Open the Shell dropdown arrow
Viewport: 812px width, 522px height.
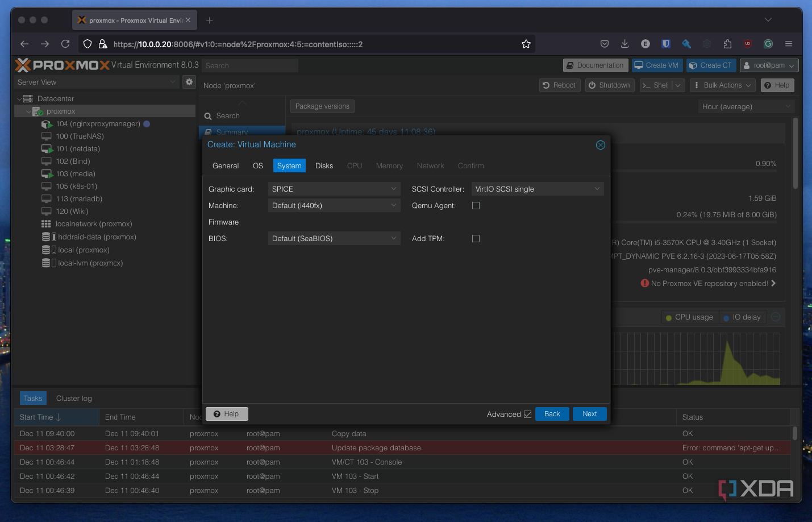pos(678,85)
